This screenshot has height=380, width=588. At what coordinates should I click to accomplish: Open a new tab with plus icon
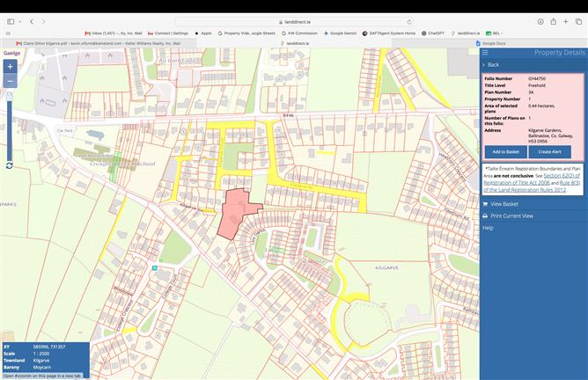click(565, 22)
